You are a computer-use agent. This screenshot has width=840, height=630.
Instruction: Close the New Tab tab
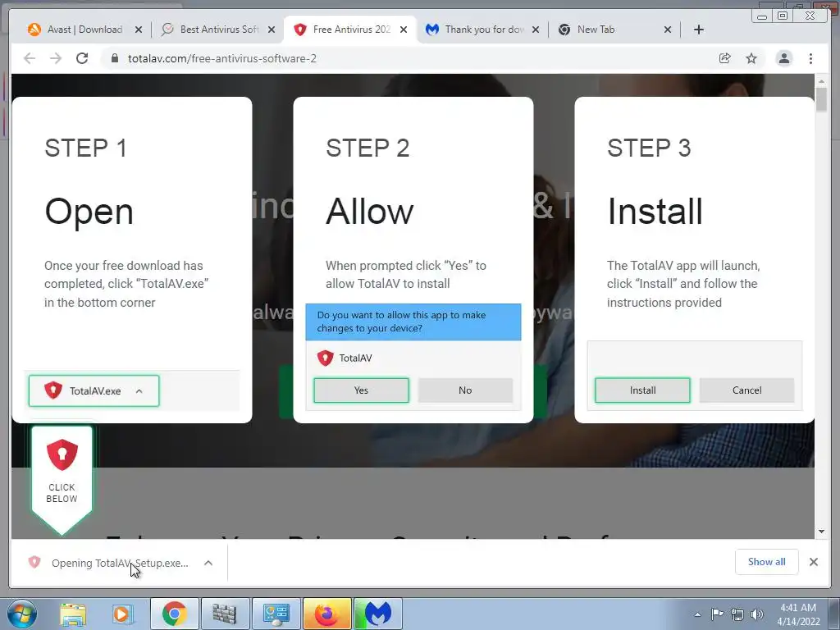(668, 30)
